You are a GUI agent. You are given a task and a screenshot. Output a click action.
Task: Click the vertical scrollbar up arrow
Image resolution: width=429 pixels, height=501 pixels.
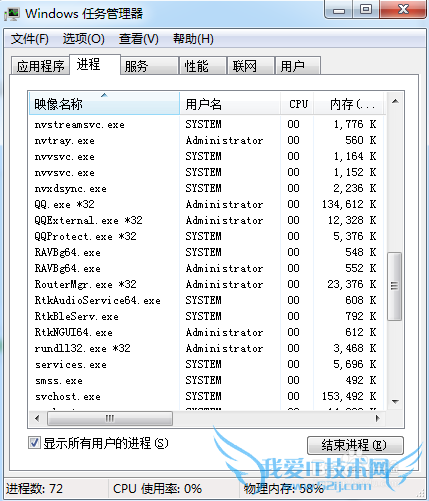pos(395,101)
